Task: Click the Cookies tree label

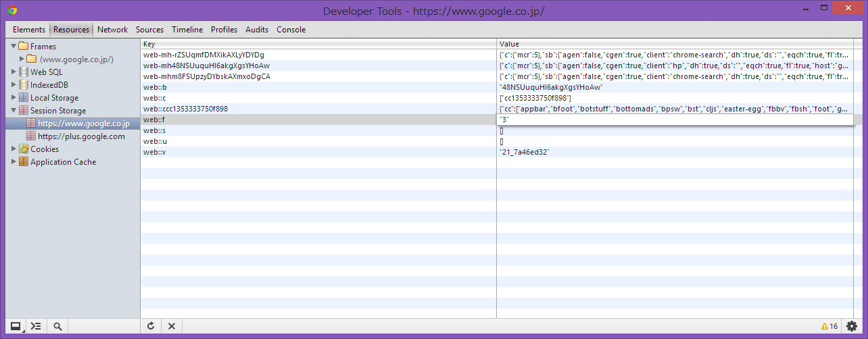Action: [45, 149]
